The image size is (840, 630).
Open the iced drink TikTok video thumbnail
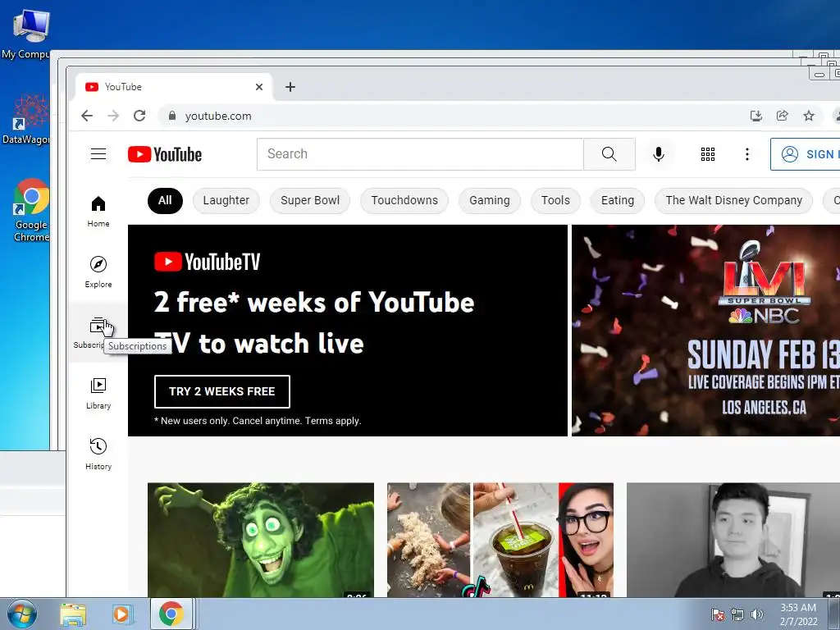(500, 540)
